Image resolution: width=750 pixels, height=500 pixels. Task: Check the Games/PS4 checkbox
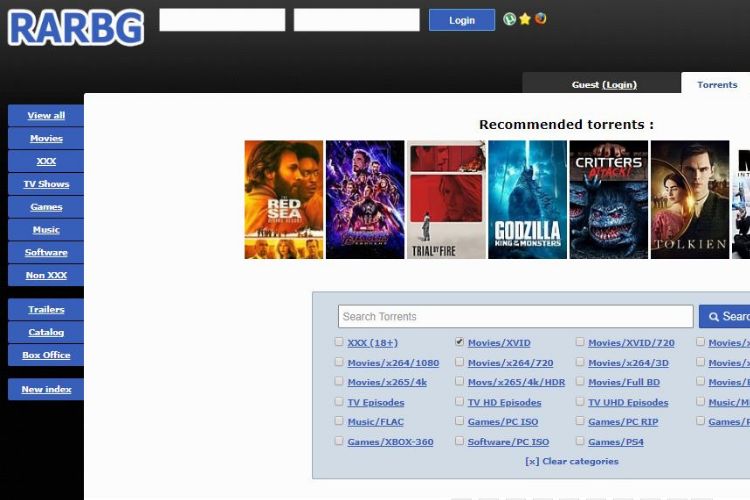580,441
